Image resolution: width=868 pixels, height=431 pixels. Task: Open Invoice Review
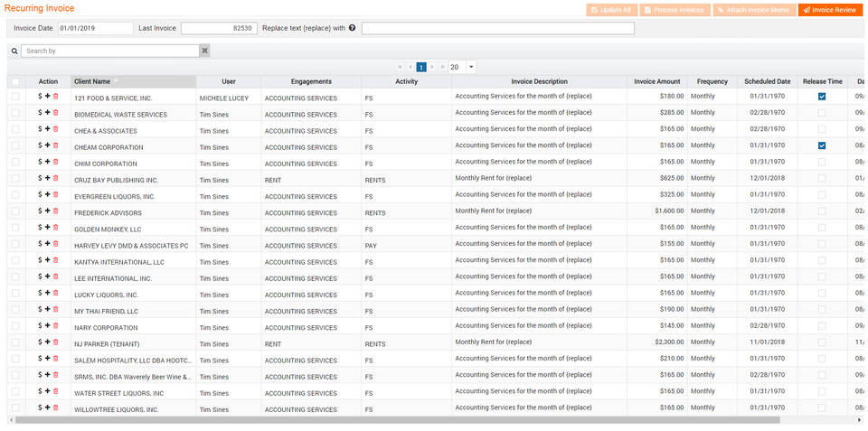(x=829, y=10)
